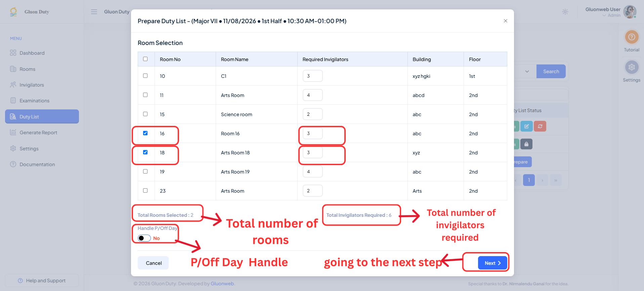This screenshot has width=644, height=291.
Task: Click the blue edit icon behind the dialog
Action: [x=526, y=126]
